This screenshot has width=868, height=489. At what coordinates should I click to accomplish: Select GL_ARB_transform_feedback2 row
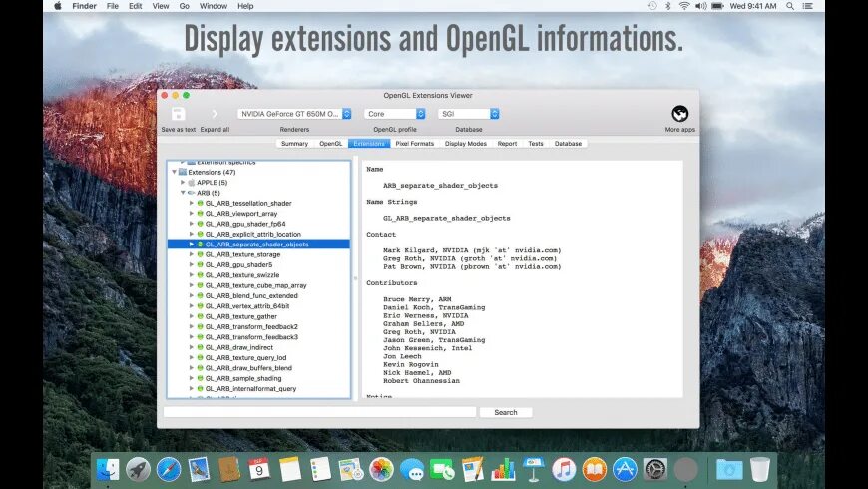point(259,327)
